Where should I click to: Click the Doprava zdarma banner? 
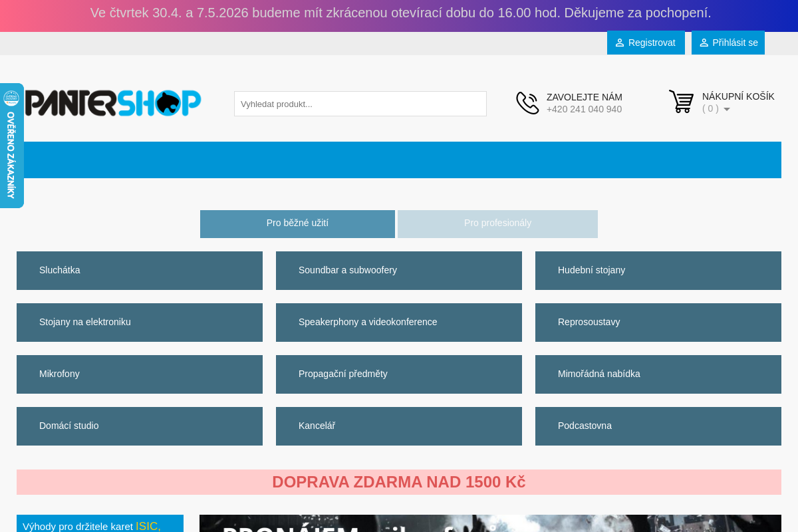pyautogui.click(x=399, y=482)
